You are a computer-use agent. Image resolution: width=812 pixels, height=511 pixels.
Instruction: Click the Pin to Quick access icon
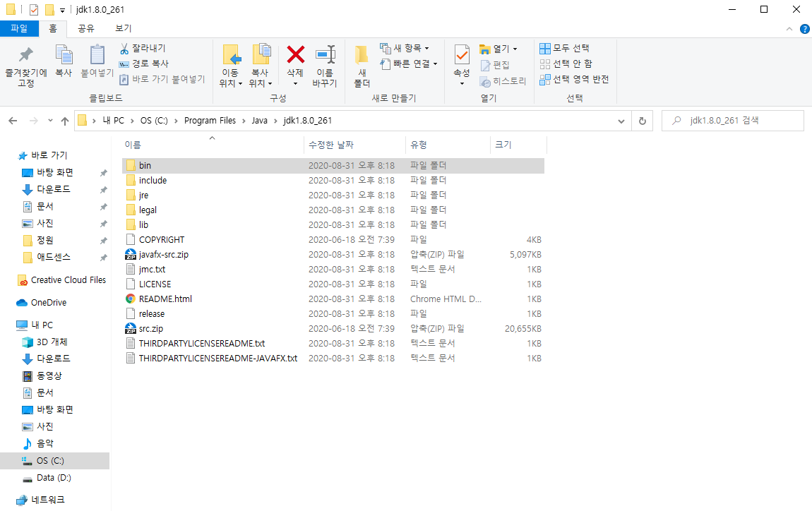tap(26, 54)
